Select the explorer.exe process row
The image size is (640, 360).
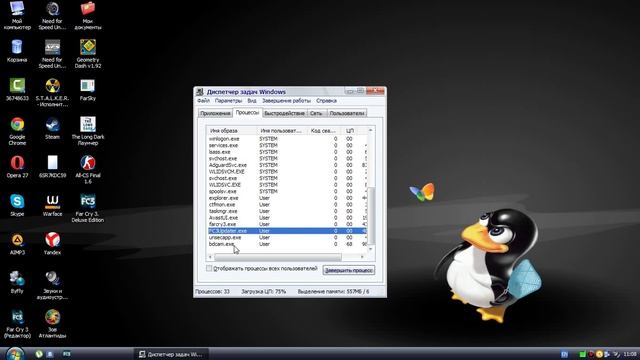point(287,198)
